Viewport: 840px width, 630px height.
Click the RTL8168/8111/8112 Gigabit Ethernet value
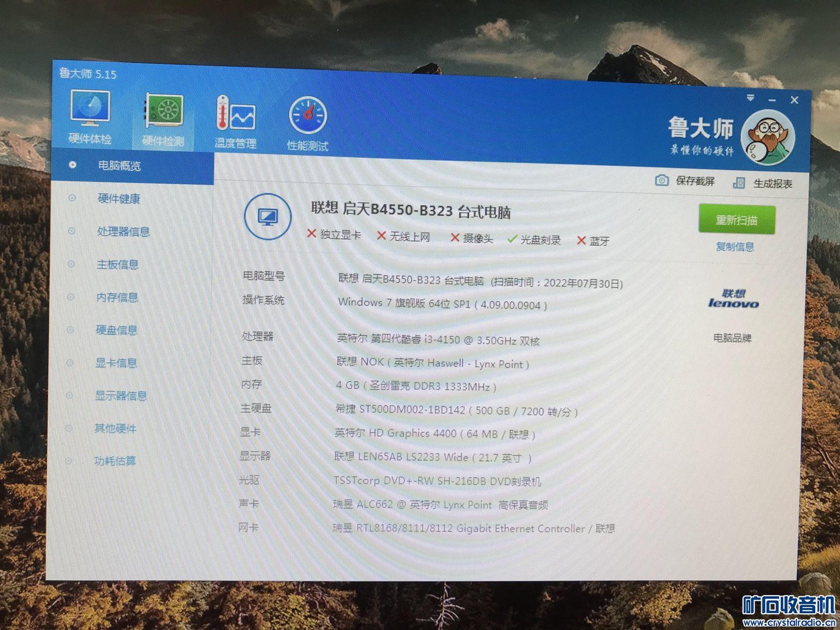pyautogui.click(x=474, y=528)
